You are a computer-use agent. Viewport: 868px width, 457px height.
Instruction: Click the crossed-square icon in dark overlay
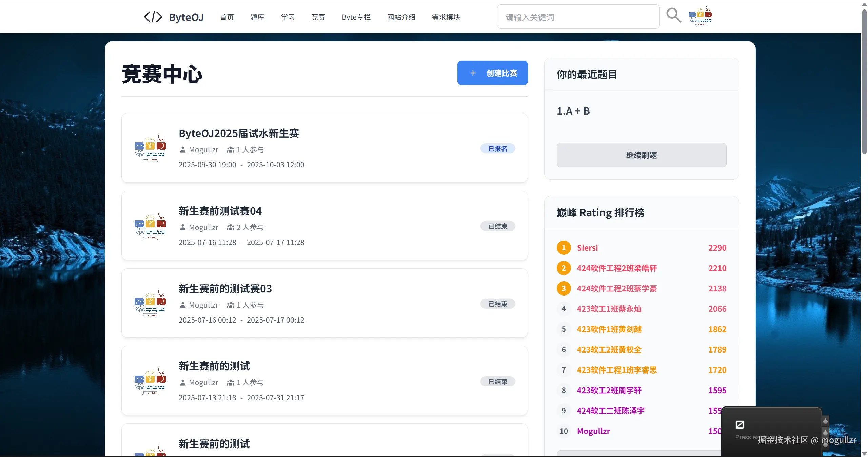739,424
